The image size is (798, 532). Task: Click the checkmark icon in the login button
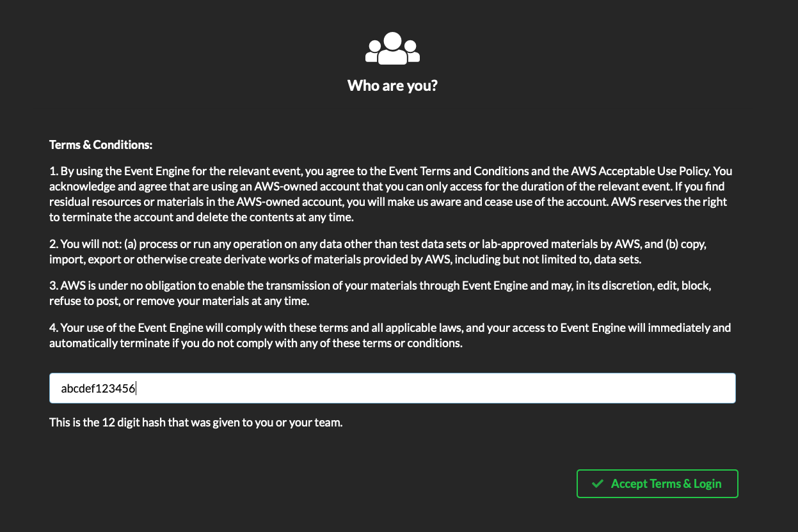(598, 484)
